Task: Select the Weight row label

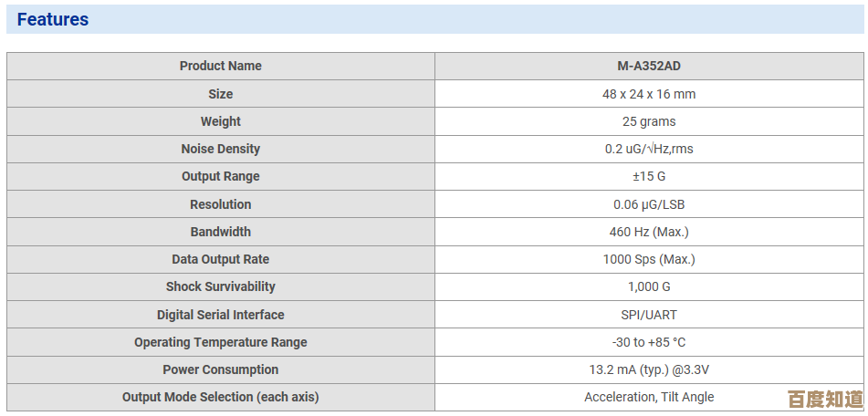Action: pos(220,121)
